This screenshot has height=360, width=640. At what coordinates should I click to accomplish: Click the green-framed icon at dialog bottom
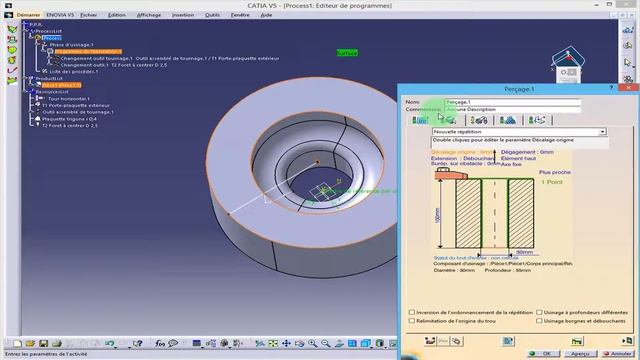[577, 341]
